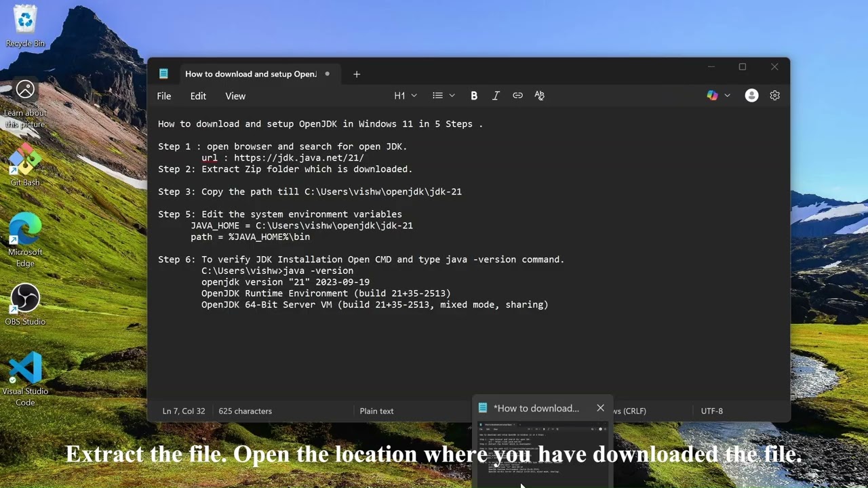Image resolution: width=868 pixels, height=488 pixels.
Task: Click 'openjdk version "21" 2023-09-19' line
Action: click(x=285, y=282)
